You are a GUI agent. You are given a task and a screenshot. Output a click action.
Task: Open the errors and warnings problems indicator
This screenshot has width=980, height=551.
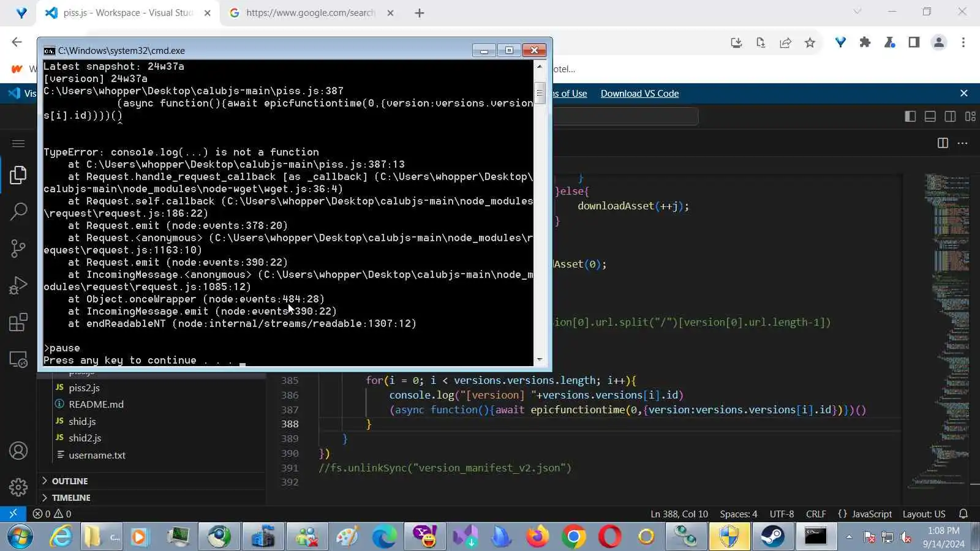(52, 514)
